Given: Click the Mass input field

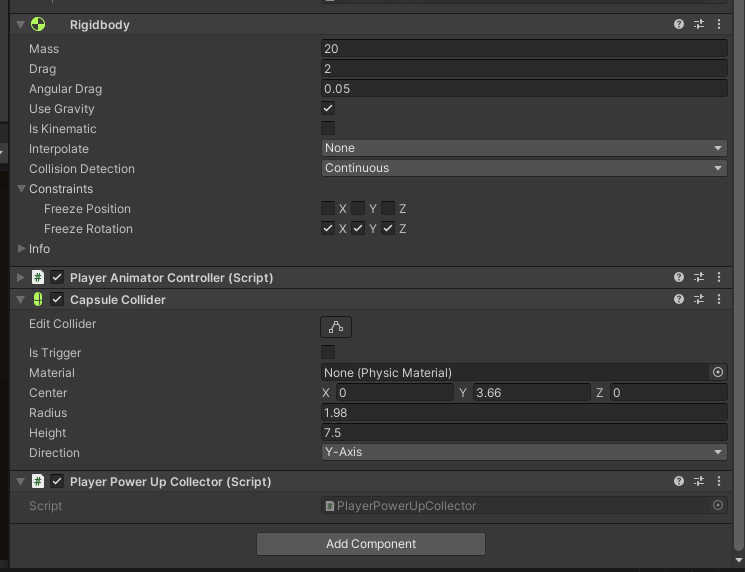Looking at the screenshot, I should click(524, 48).
